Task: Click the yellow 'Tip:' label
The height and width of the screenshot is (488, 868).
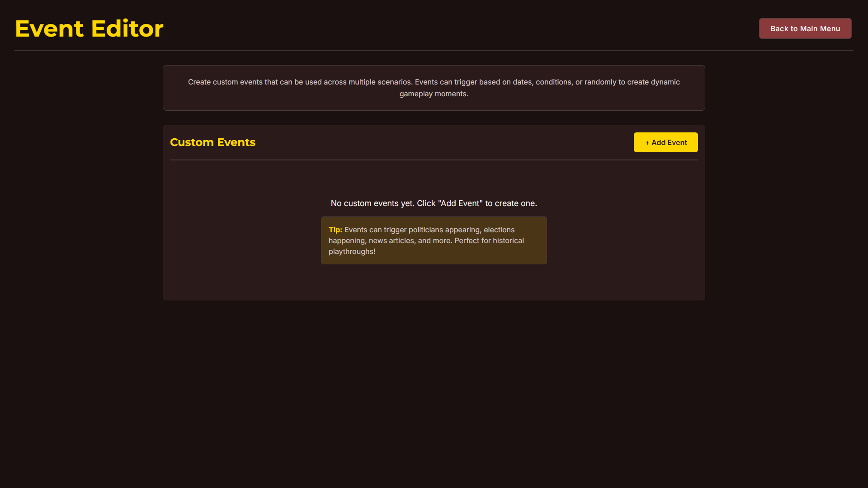Action: click(x=335, y=230)
